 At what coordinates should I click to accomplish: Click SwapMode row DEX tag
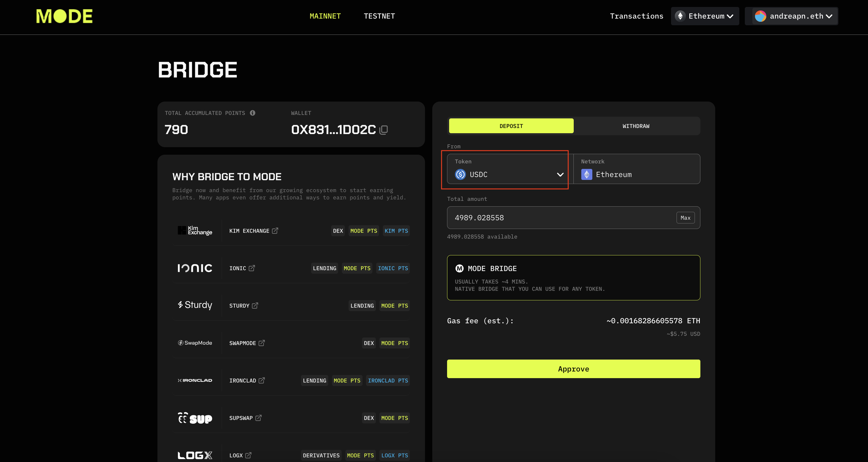[369, 343]
